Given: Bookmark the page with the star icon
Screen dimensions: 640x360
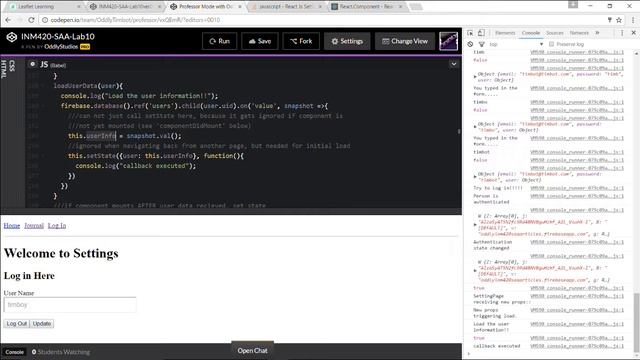Looking at the screenshot, I should pos(619,20).
